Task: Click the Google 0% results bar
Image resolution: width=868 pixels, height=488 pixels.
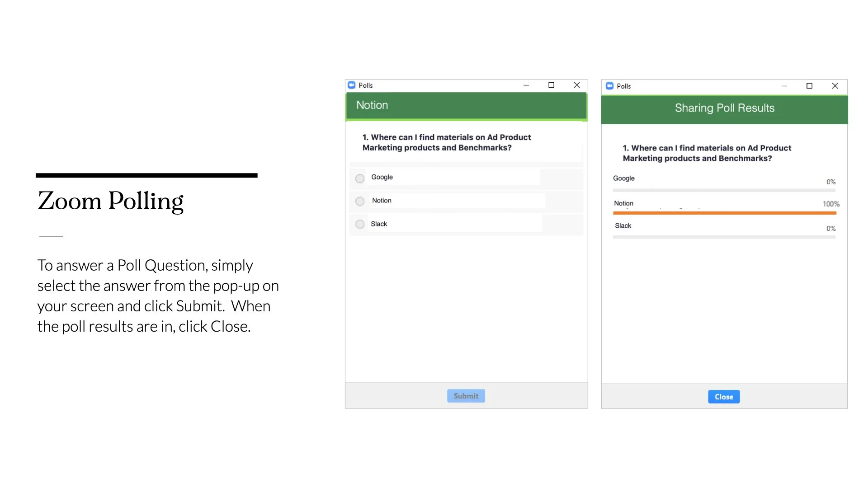Action: pyautogui.click(x=724, y=189)
